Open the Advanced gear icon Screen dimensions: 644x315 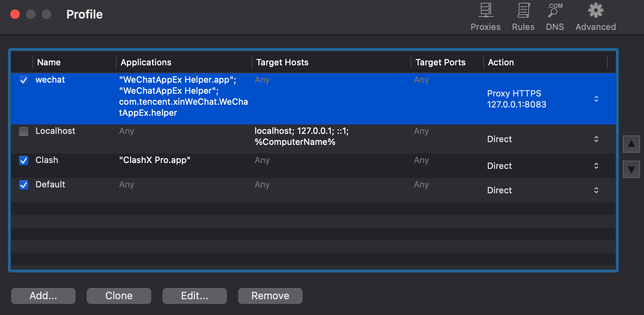[596, 11]
